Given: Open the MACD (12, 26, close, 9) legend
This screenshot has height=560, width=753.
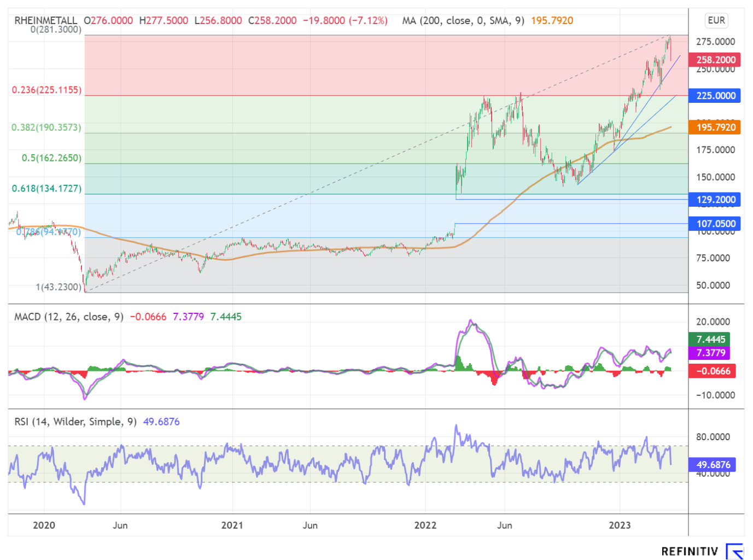Looking at the screenshot, I should pos(69,317).
